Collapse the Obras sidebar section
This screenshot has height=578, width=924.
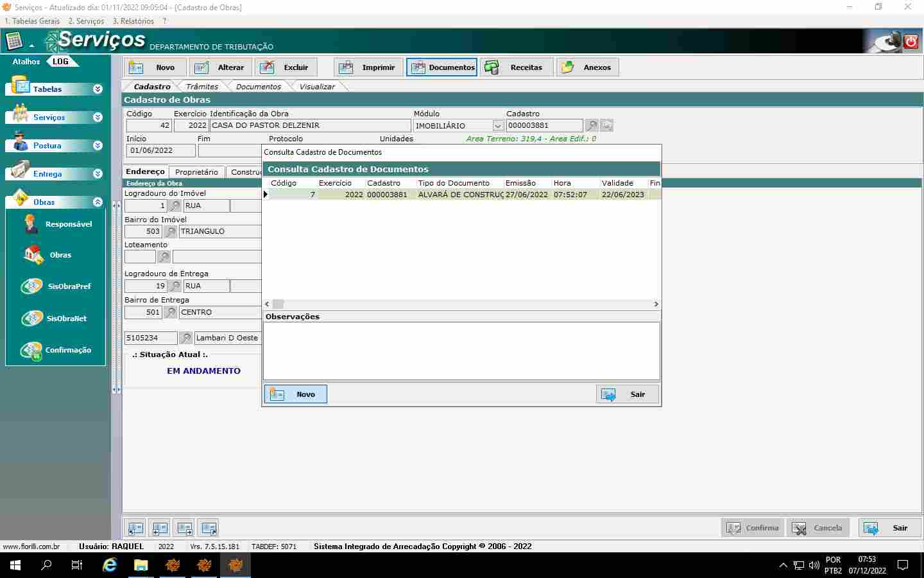(x=98, y=202)
